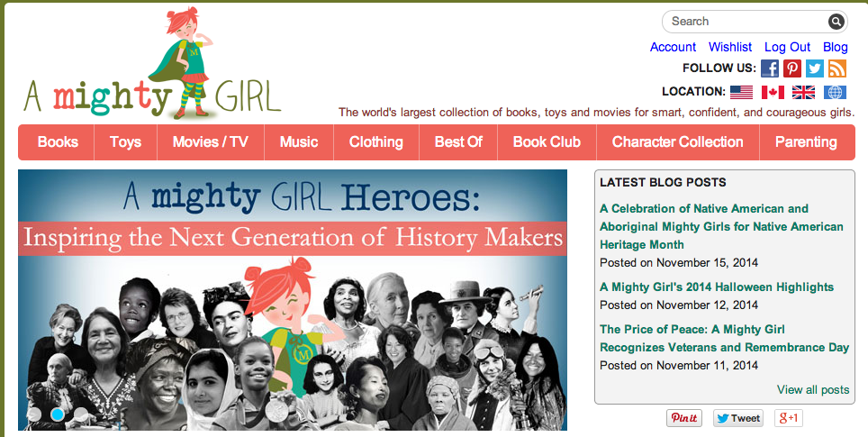Open the Facebook follow icon
868x437 pixels.
pyautogui.click(x=770, y=68)
